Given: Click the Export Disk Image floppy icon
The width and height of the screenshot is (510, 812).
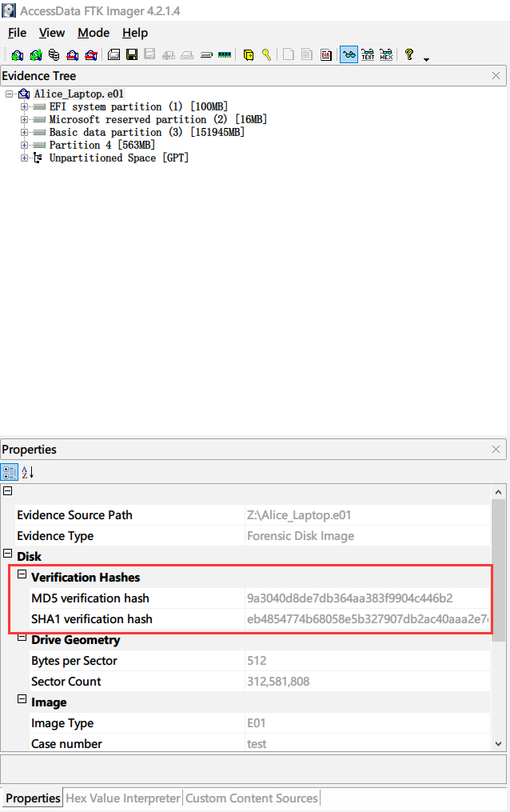Looking at the screenshot, I should 132,54.
